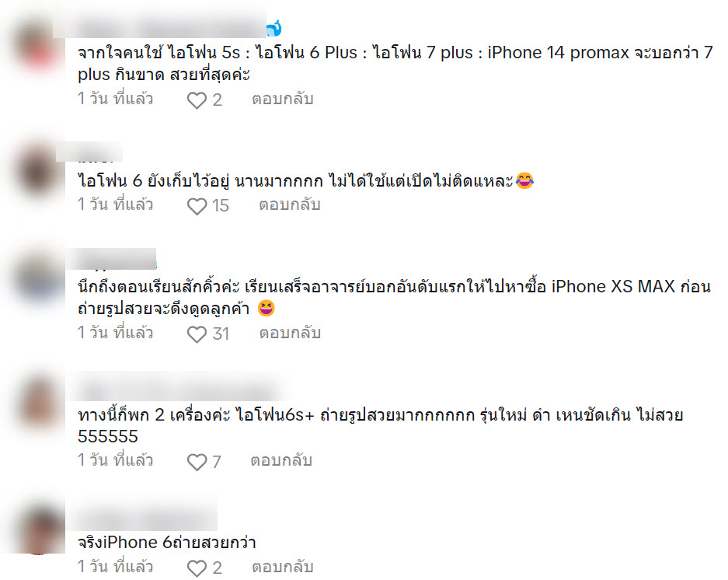Open the second commenter's avatar
The height and width of the screenshot is (580, 728).
point(38,169)
